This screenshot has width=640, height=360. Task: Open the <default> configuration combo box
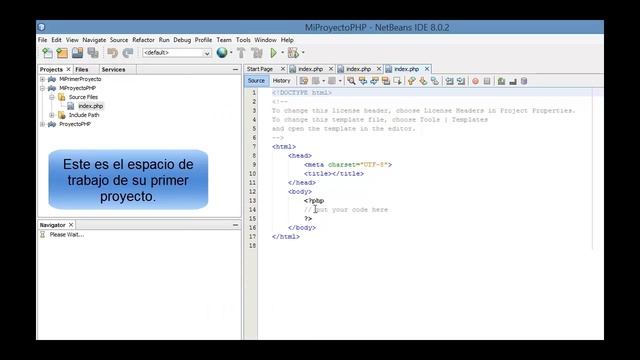pyautogui.click(x=176, y=53)
